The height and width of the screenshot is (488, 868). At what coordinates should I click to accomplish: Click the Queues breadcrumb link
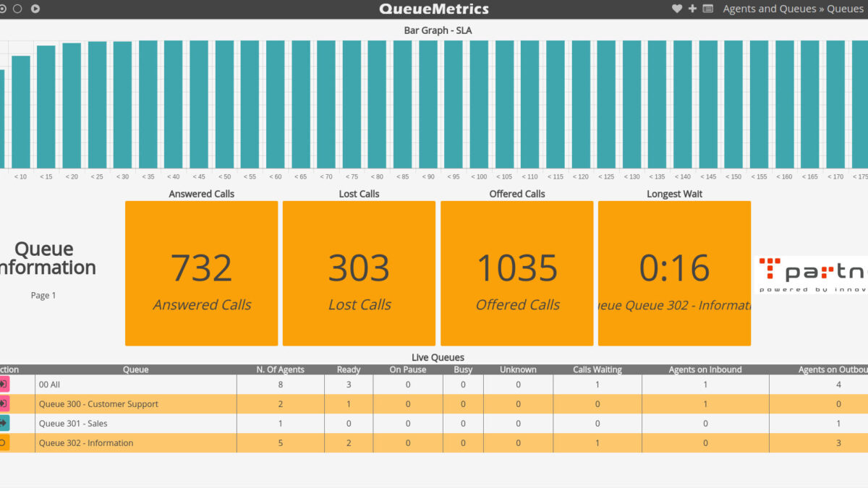coord(845,9)
